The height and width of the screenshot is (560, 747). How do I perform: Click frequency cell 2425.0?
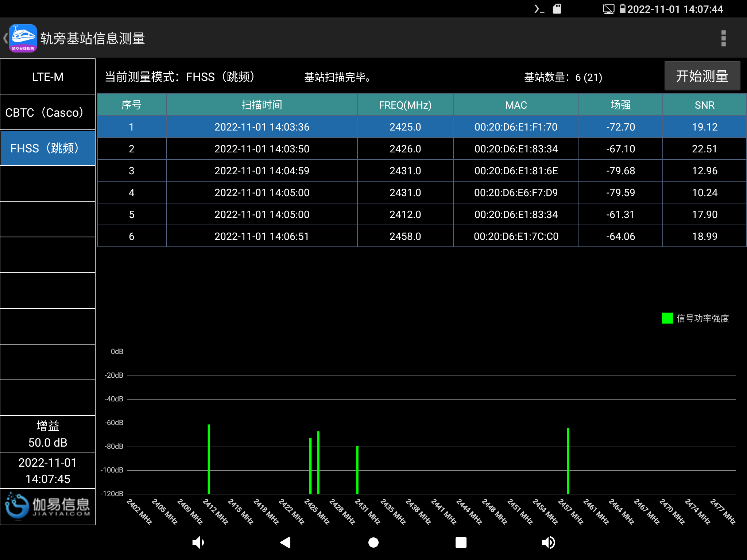click(405, 127)
